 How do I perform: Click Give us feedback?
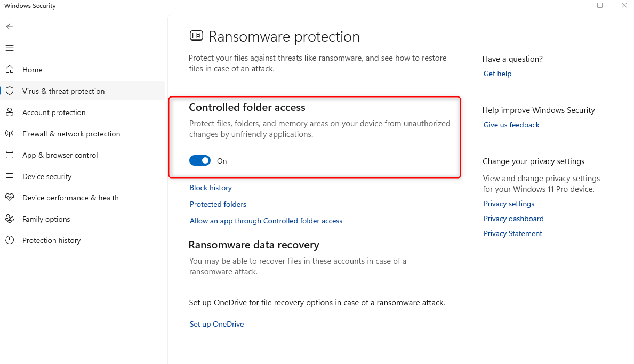511,125
